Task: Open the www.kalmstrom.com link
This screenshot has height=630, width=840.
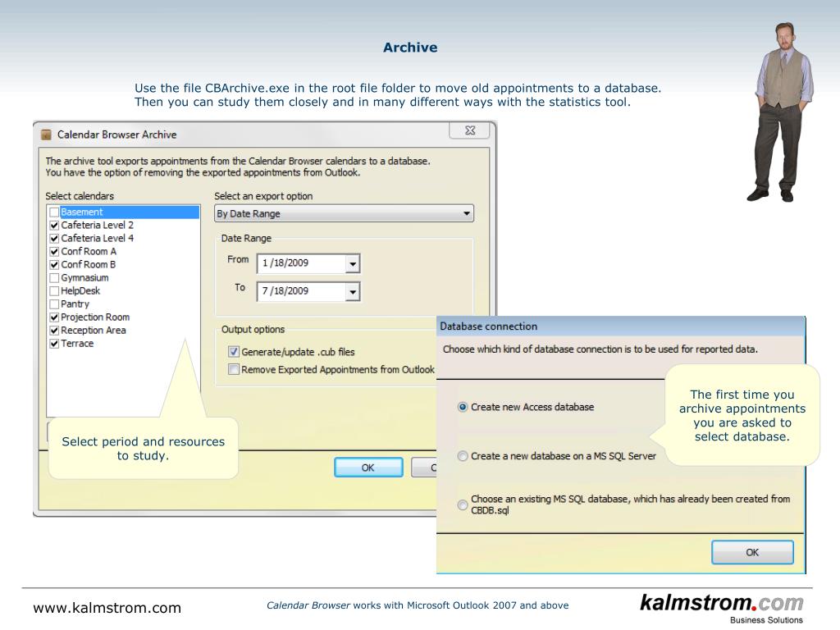Action: pos(107,608)
